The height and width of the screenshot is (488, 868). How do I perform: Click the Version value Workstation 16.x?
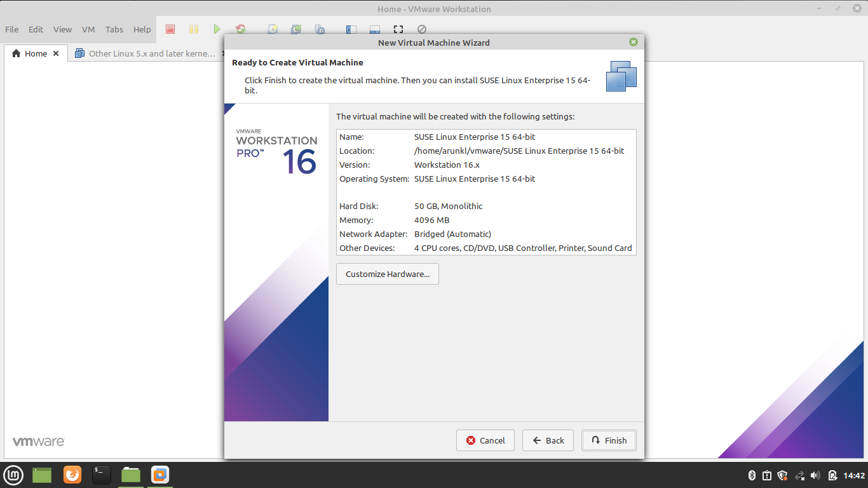point(447,165)
